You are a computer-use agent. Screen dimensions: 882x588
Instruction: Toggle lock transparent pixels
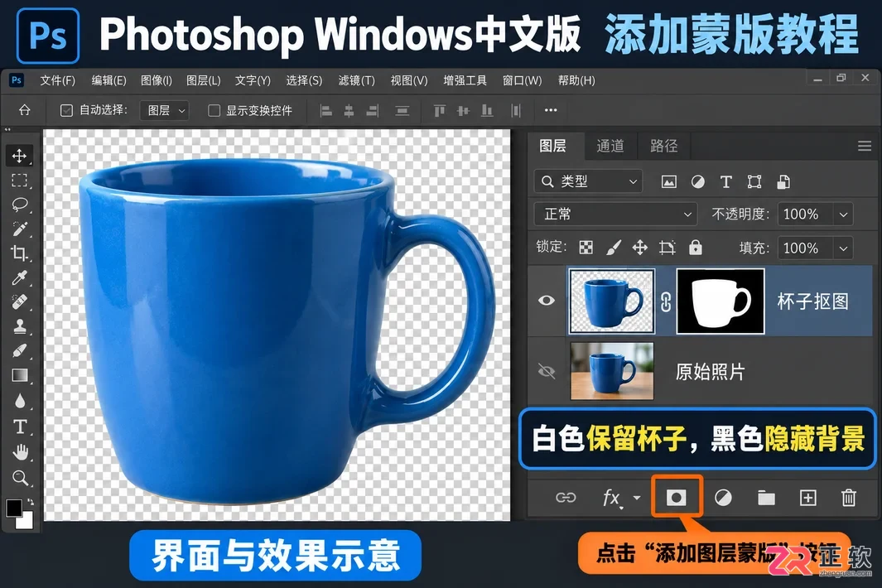tap(586, 248)
